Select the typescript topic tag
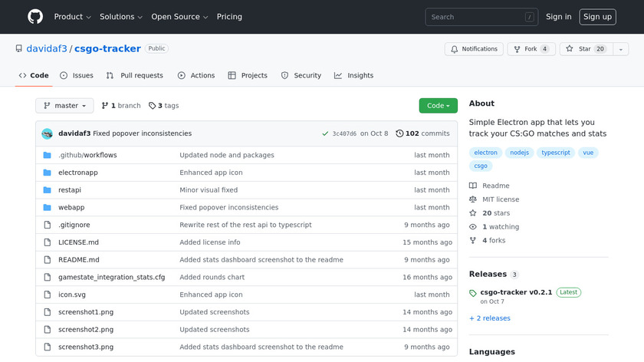644x362 pixels. (x=556, y=153)
